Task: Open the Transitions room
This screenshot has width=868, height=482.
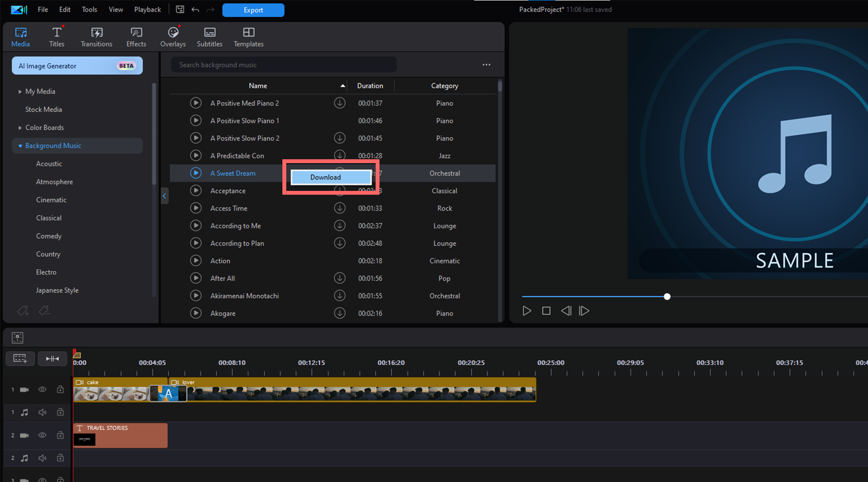Action: (96, 37)
